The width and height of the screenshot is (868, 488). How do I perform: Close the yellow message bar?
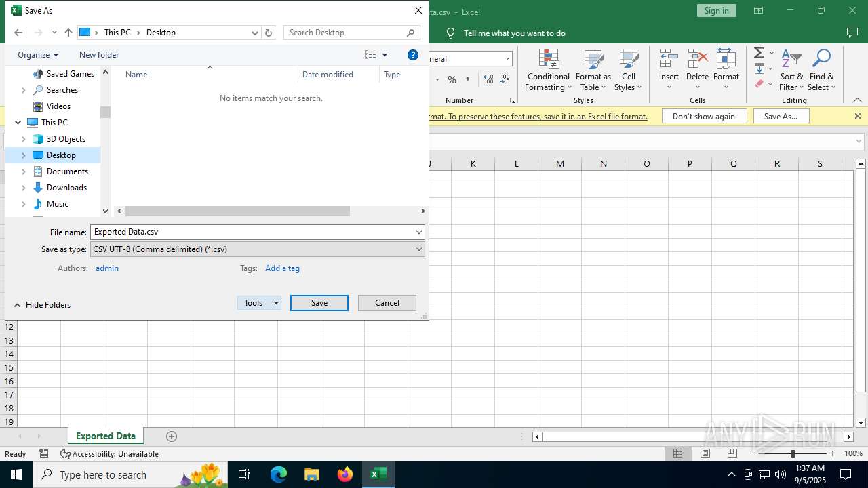click(857, 116)
